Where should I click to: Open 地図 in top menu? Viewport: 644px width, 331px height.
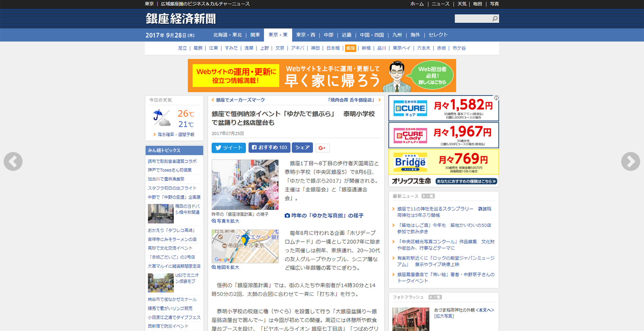(x=478, y=4)
